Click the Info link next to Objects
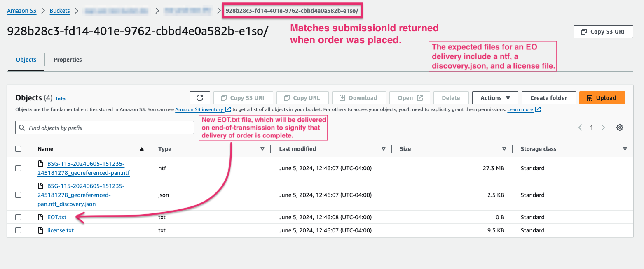644x269 pixels. click(61, 99)
